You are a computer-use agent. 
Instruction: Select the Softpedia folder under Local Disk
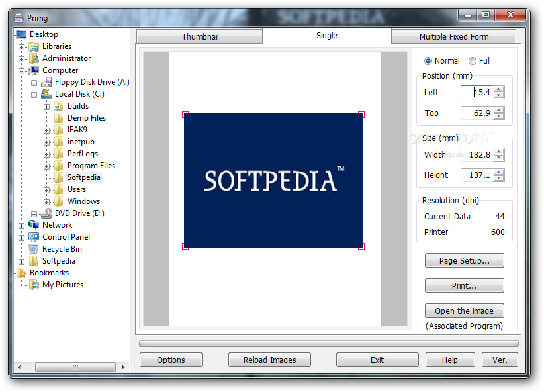point(83,177)
